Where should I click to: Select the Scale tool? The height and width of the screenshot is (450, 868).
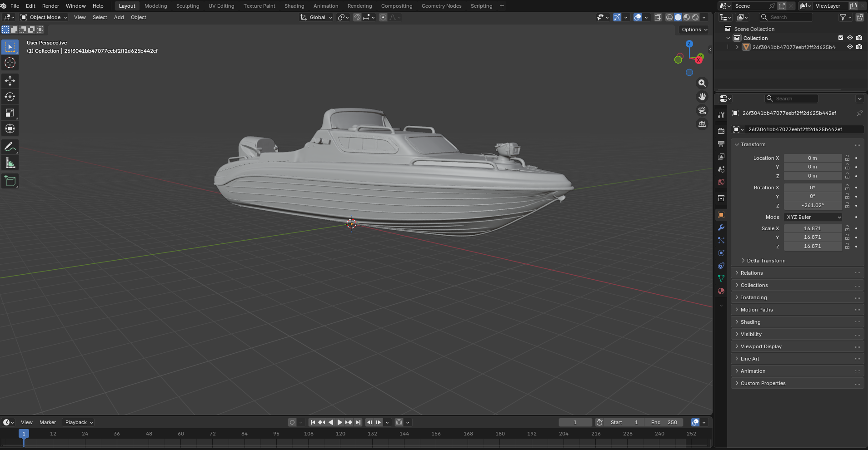10,113
